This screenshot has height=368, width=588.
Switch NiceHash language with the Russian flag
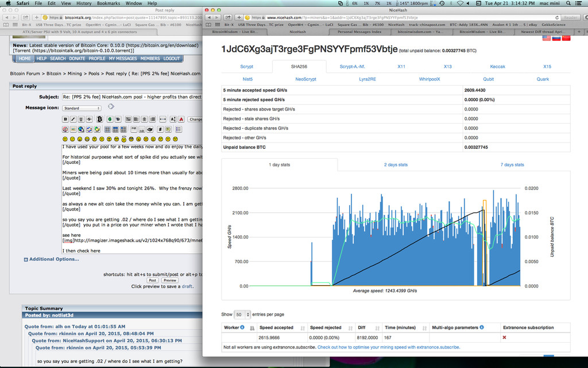556,38
